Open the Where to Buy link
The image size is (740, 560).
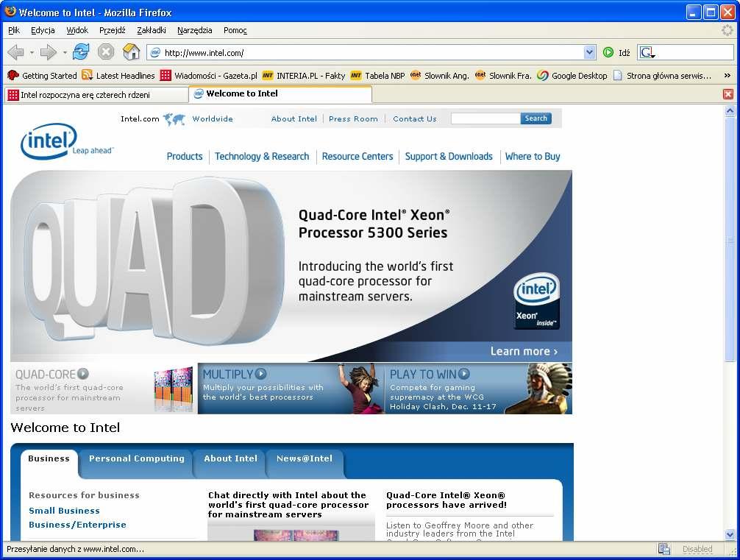533,156
